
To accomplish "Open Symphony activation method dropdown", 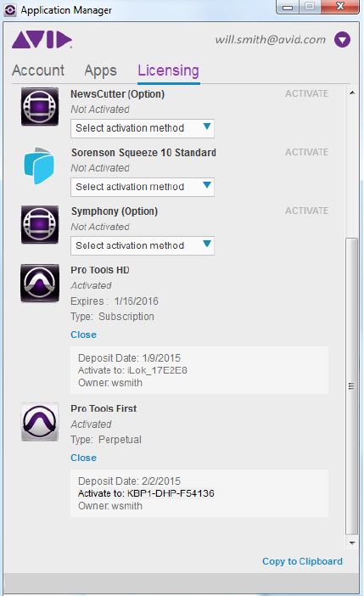I will tap(143, 245).
